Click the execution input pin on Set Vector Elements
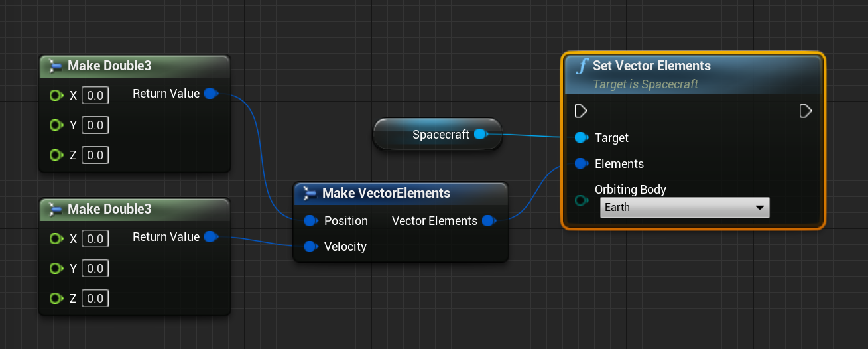The width and height of the screenshot is (868, 349). click(580, 110)
